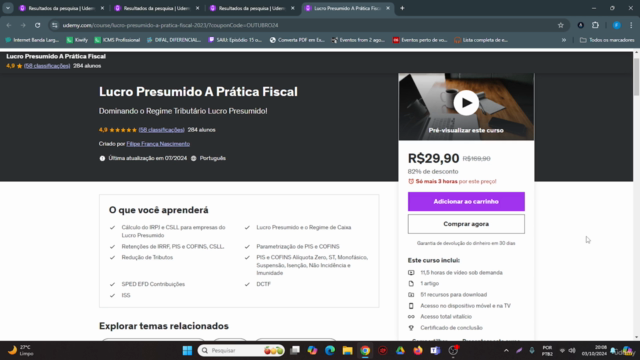Open the Eventos from 2 ago bookmark
Screen dimensions: 640x360
pos(358,40)
